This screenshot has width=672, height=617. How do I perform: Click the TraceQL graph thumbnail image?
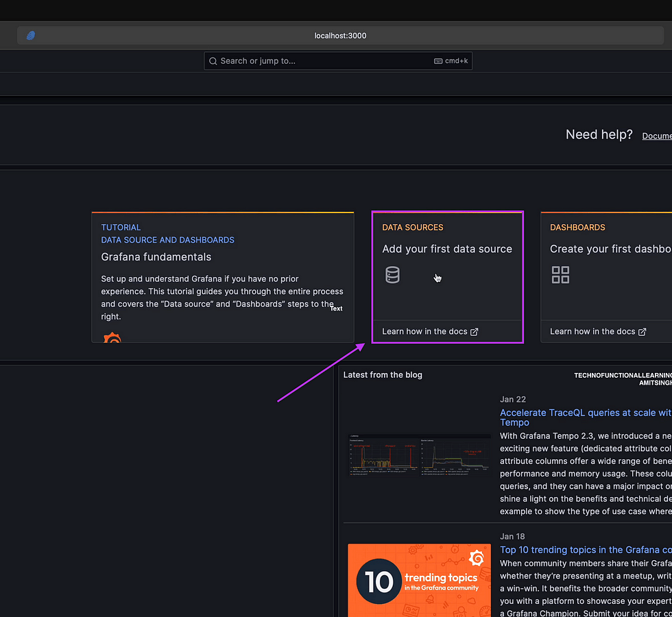coord(419,455)
